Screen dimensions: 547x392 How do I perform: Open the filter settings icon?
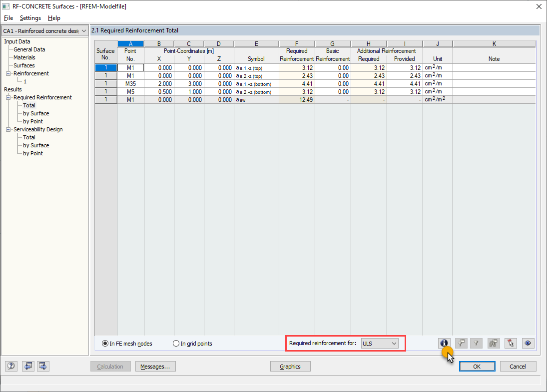click(x=461, y=343)
